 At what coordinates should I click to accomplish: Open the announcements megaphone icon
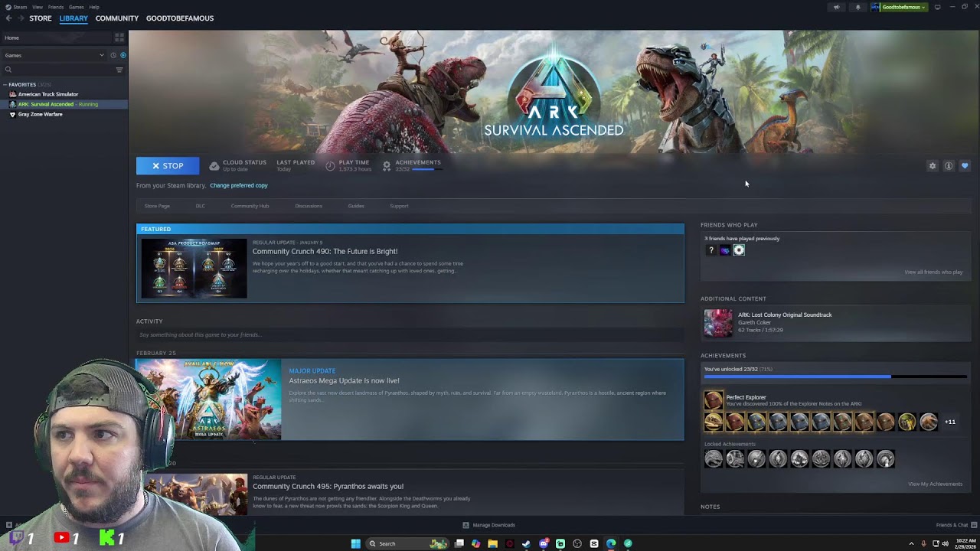tap(836, 7)
